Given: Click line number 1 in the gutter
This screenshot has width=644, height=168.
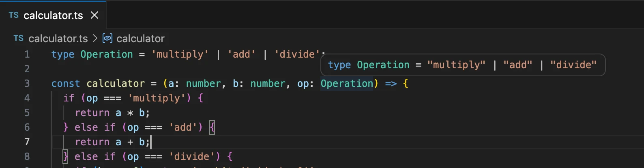Looking at the screenshot, I should click(27, 54).
